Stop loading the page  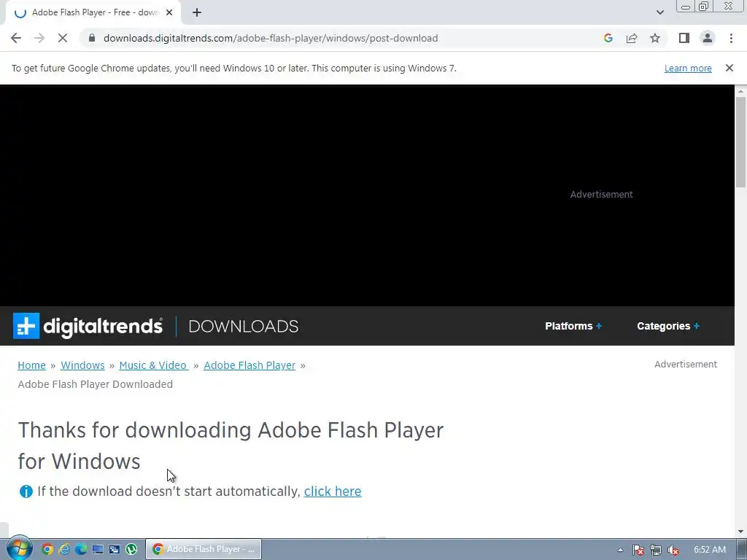[63, 38]
